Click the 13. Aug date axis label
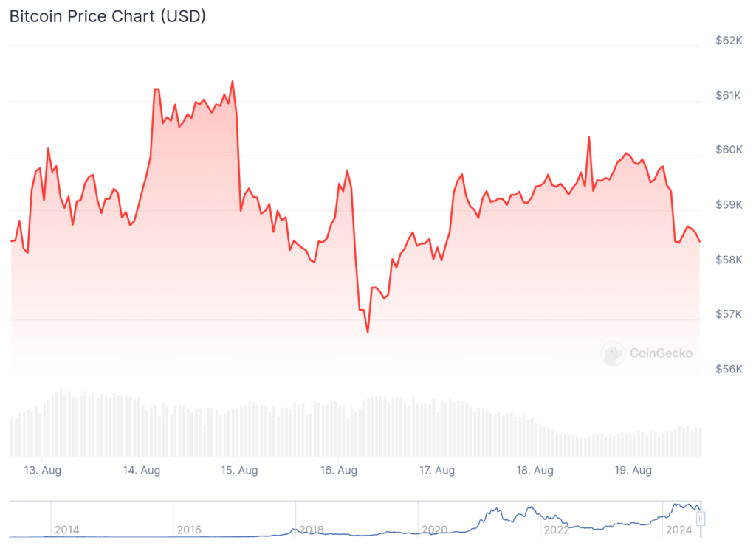The height and width of the screenshot is (551, 756). 42,470
